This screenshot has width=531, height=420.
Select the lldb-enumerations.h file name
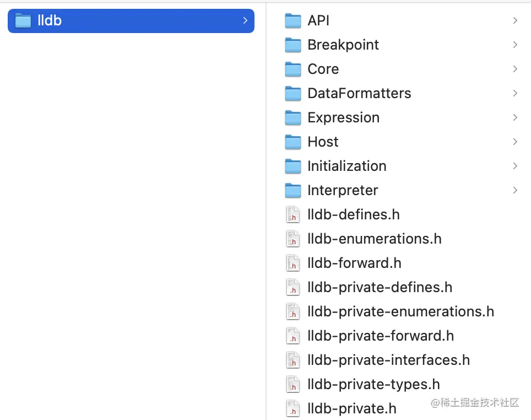tap(375, 239)
